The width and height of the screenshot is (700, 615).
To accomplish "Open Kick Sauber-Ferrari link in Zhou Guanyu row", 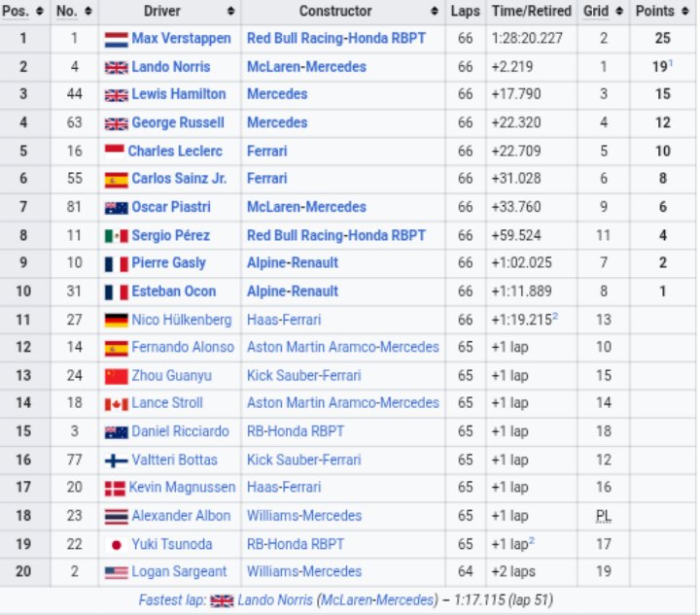I will coord(304,376).
